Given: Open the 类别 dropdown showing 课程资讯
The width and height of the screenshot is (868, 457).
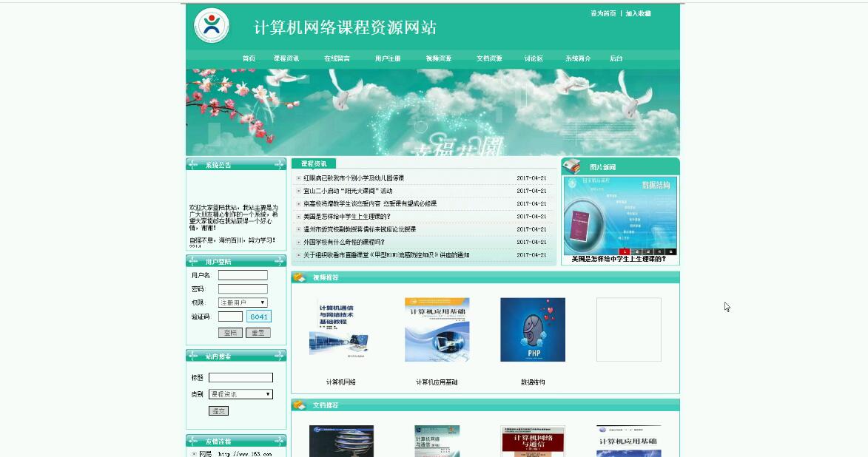Looking at the screenshot, I should [240, 394].
